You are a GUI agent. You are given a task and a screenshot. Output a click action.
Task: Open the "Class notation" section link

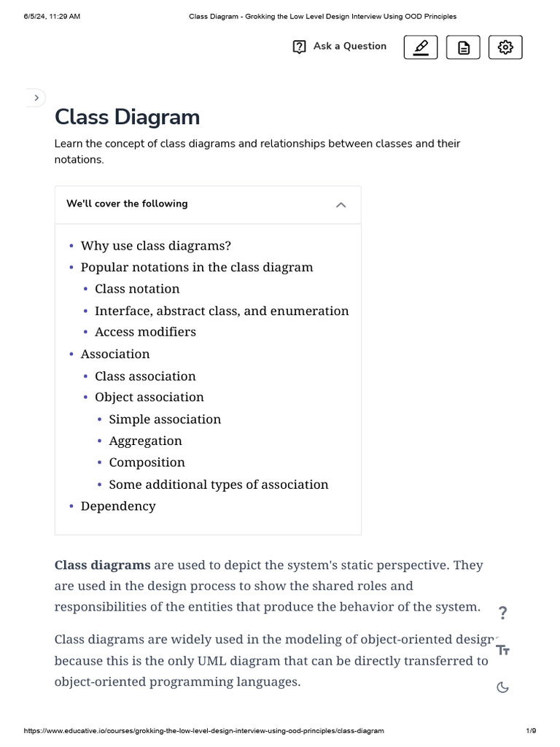tap(137, 289)
